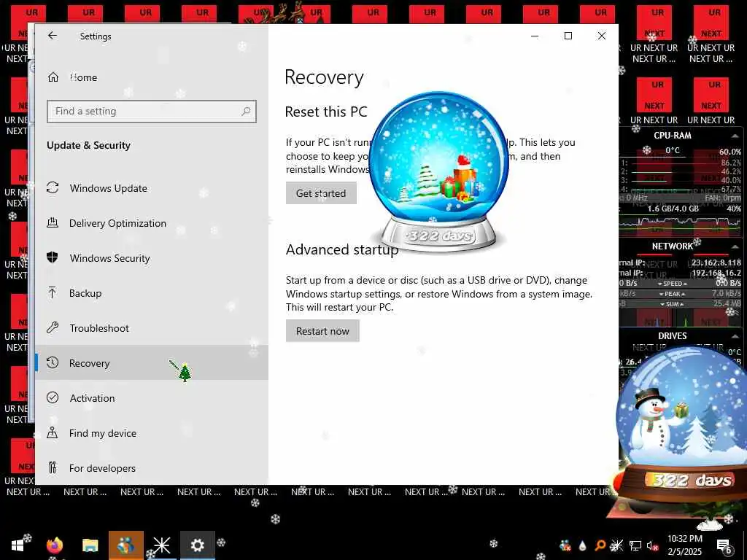Screen dimensions: 747x560
Task: Open the notification center icon
Action: (724, 546)
